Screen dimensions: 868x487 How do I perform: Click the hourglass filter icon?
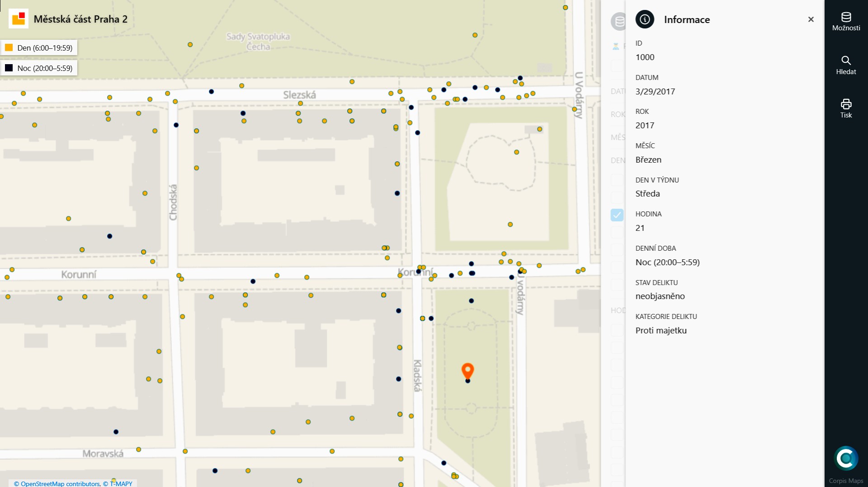615,46
